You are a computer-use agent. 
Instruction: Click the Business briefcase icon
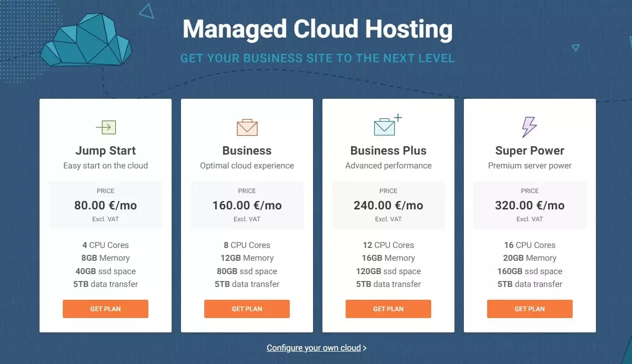(x=247, y=127)
